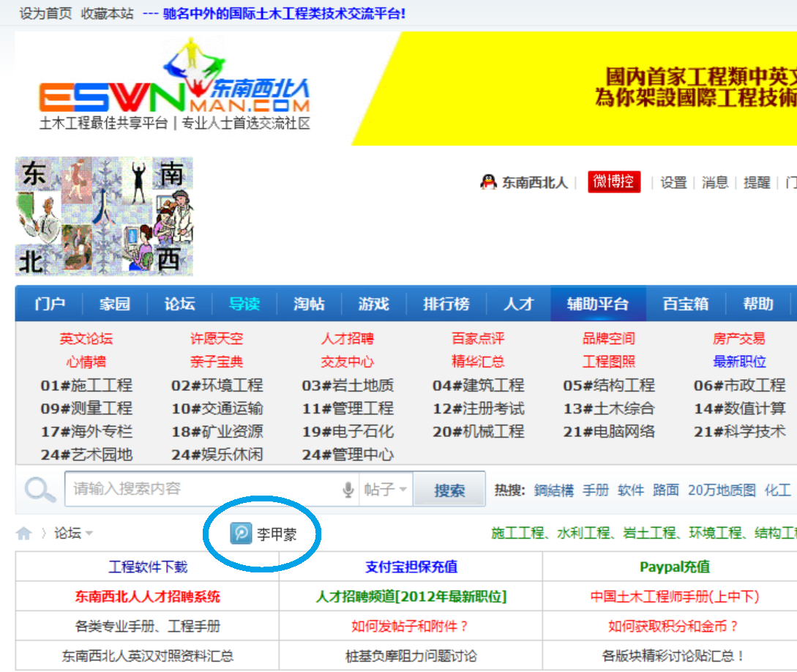Click the magnifier icon beside the search box
The image size is (797, 672).
coord(40,490)
